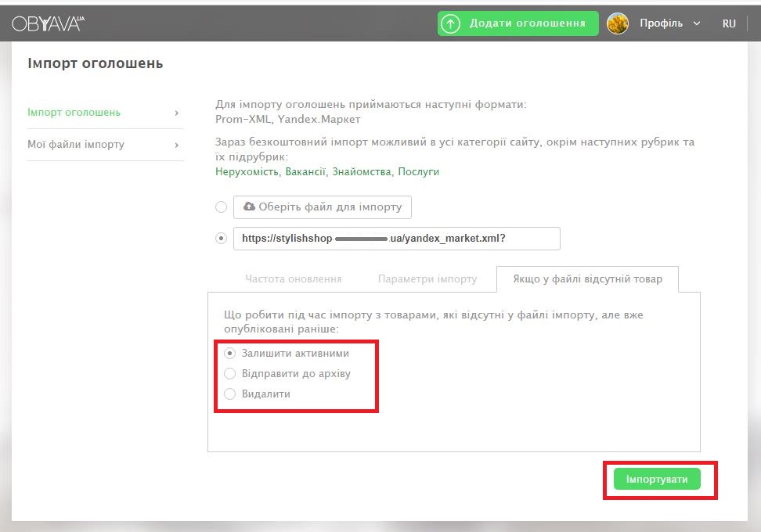Expand arrow next to 'Мої файли імпорту'

click(x=177, y=145)
